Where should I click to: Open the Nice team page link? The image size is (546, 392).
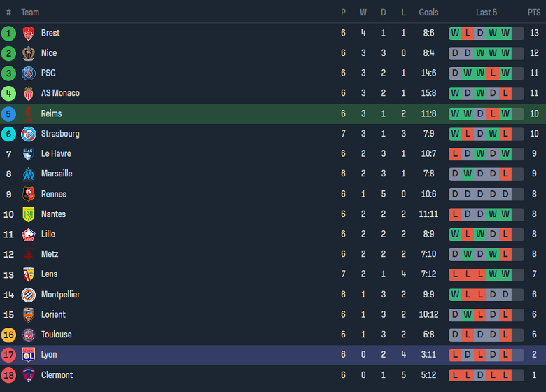click(49, 53)
